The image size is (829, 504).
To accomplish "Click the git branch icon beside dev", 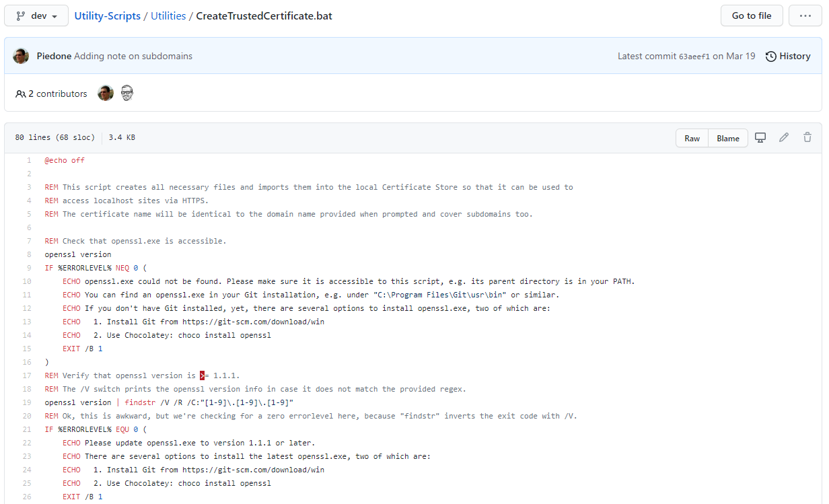I will 20,15.
